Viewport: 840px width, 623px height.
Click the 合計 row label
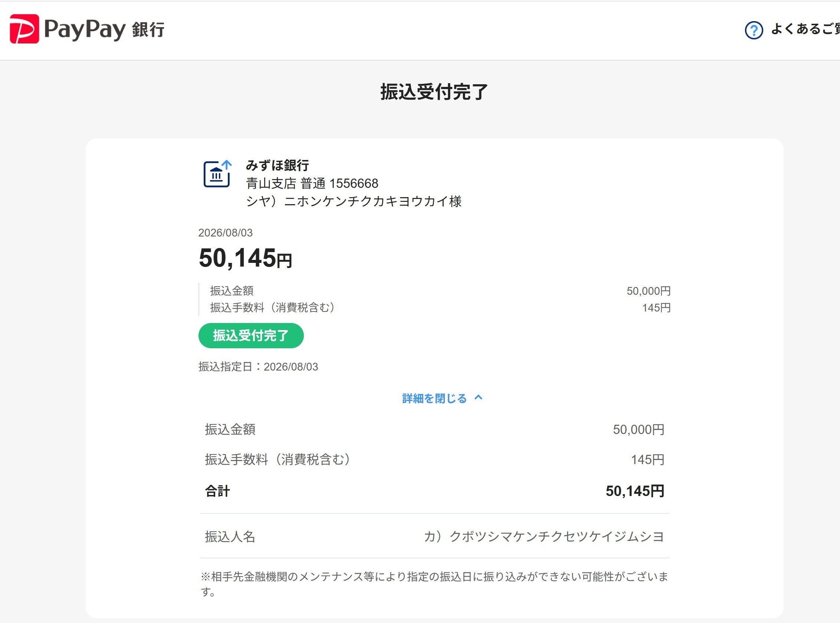click(217, 491)
